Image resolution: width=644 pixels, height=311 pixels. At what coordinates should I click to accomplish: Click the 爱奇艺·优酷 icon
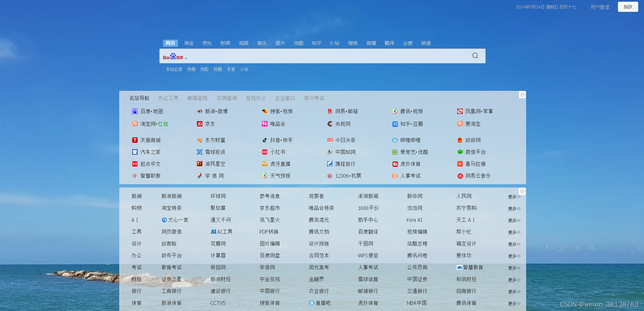tap(395, 152)
